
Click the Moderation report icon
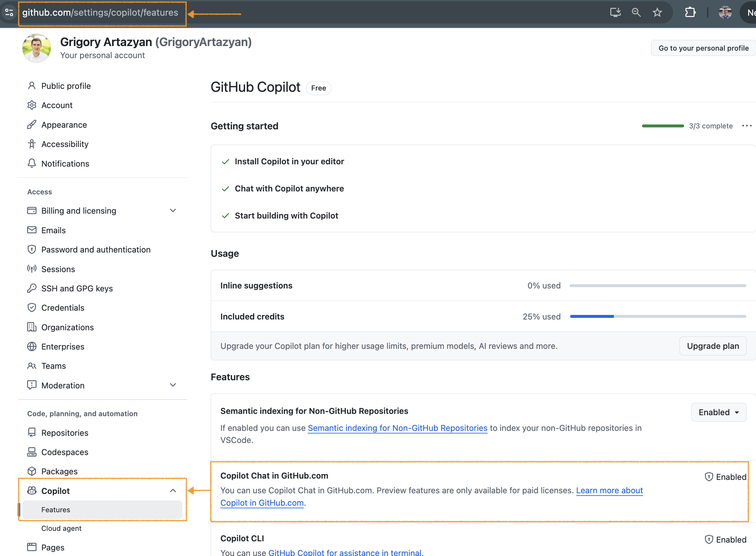pos(32,385)
